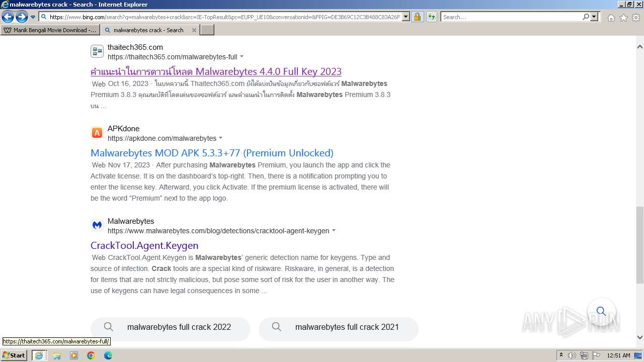Open Action Center flag icon

click(596, 355)
